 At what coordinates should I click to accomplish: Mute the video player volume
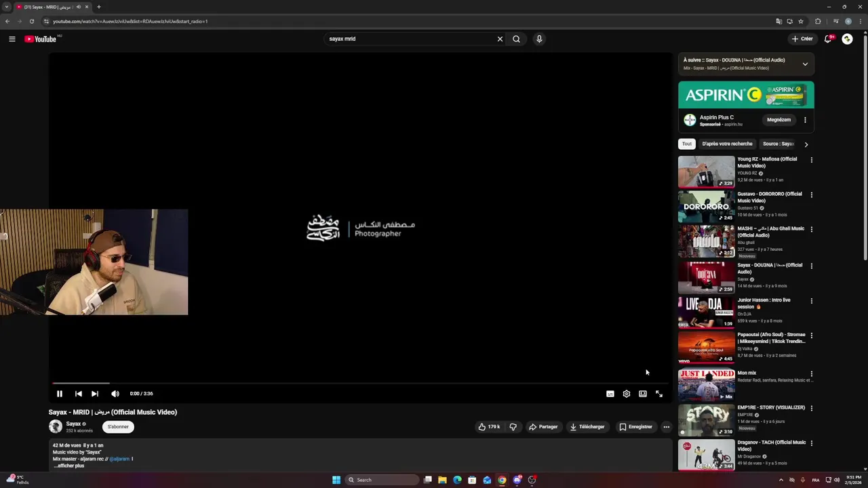[115, 394]
